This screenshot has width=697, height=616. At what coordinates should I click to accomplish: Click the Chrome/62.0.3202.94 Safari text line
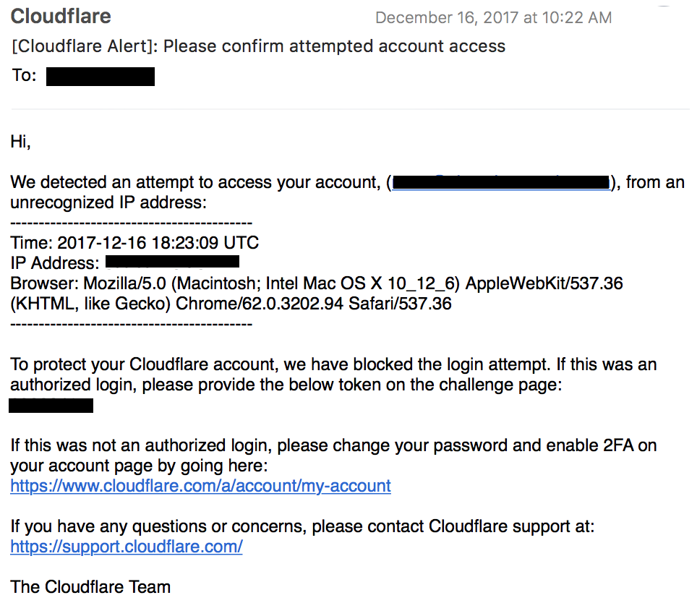click(x=231, y=304)
